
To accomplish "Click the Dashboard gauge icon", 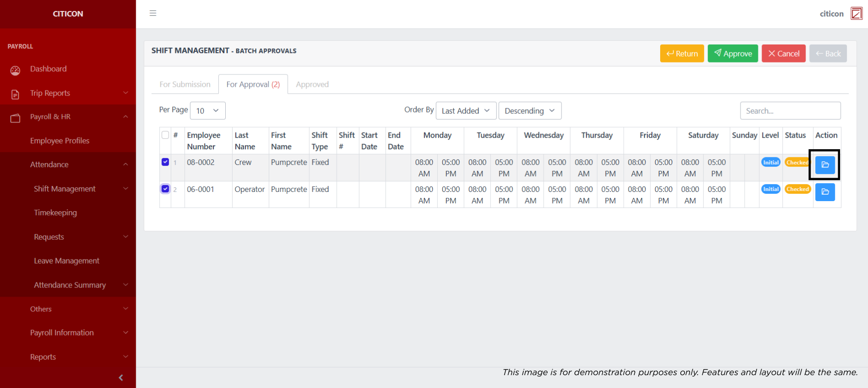I will point(15,70).
